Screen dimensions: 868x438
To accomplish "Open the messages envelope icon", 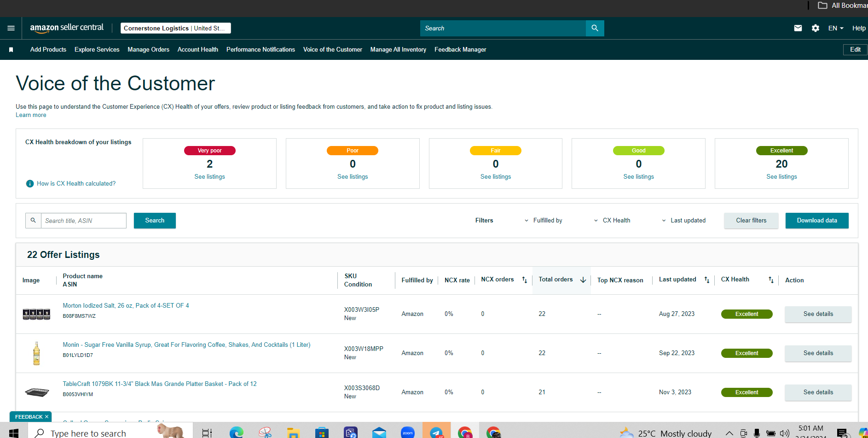I will coord(798,28).
